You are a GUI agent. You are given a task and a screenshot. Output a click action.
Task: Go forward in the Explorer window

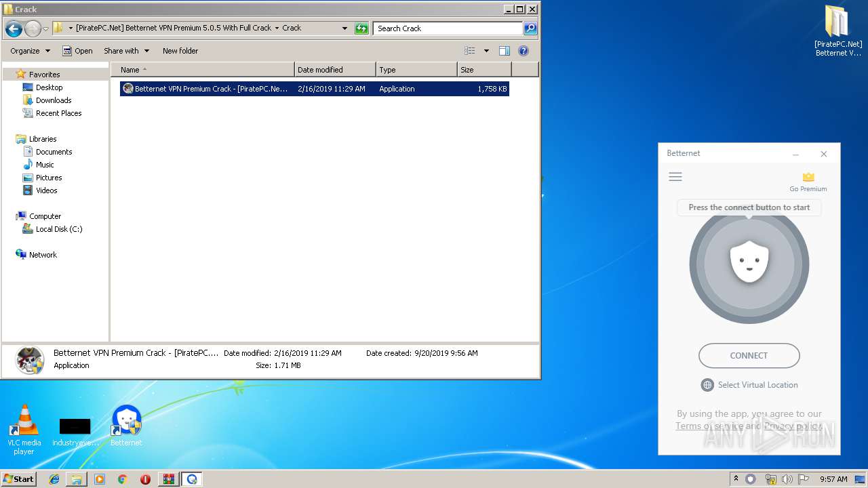(x=33, y=28)
